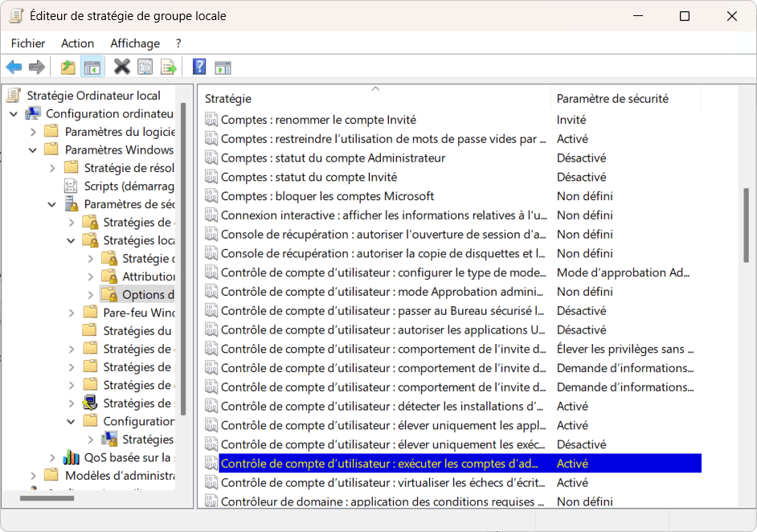Click the blue Back arrow toolbar icon
The height and width of the screenshot is (532, 757).
click(14, 68)
